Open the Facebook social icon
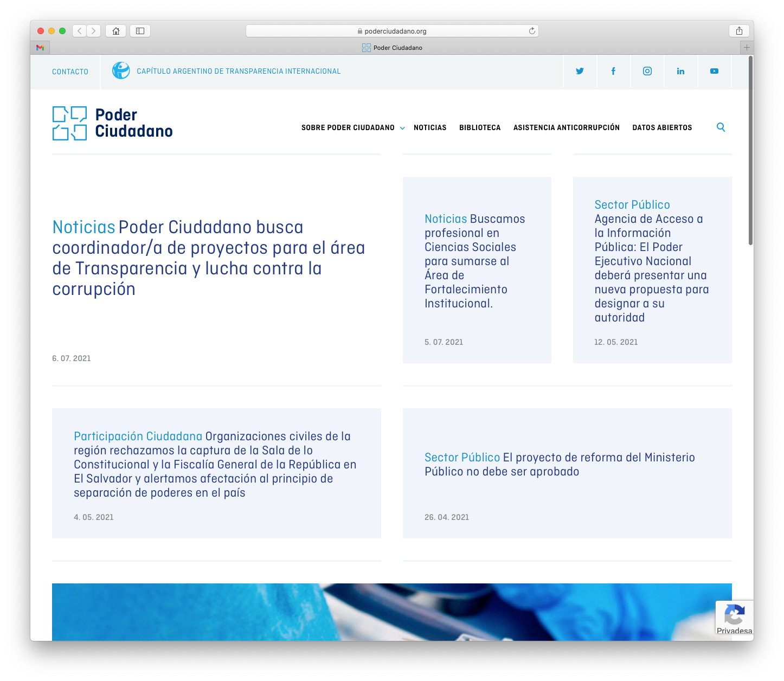Image resolution: width=784 pixels, height=681 pixels. (x=613, y=71)
